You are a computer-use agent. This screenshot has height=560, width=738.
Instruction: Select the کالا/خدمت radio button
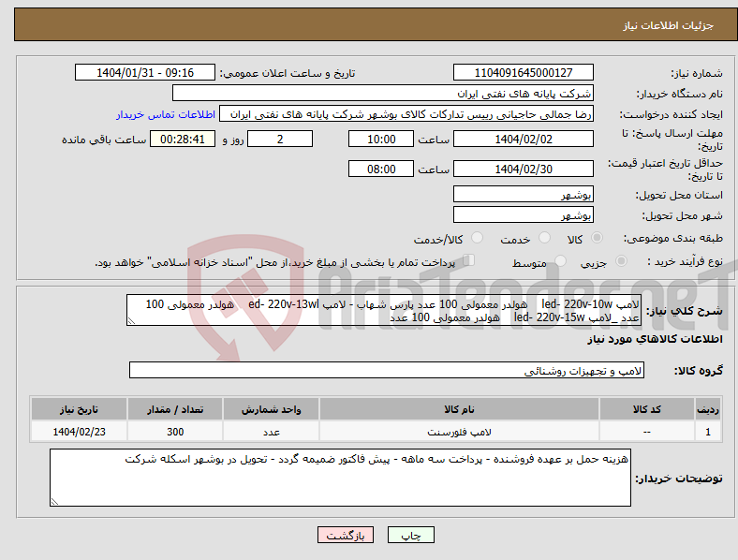[x=478, y=238]
